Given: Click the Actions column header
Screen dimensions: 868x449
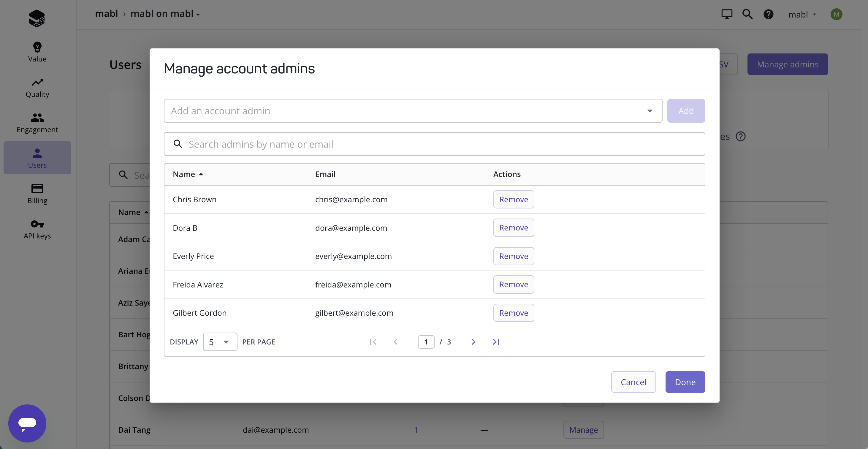Looking at the screenshot, I should pos(507,174).
